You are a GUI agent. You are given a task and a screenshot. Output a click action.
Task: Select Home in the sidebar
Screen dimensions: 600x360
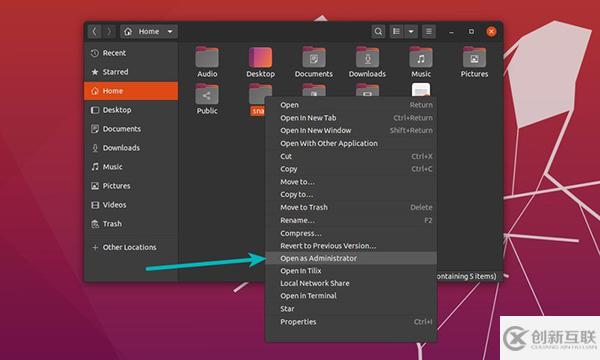[x=131, y=91]
